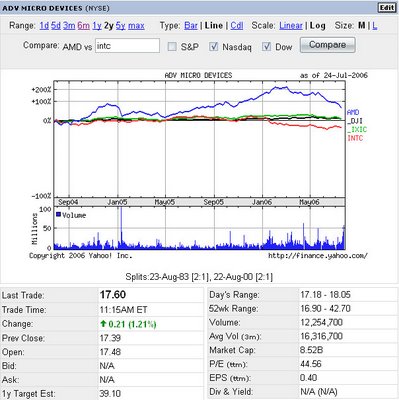Click the Volume value 12,254,700
The height and width of the screenshot is (400, 399).
[x=321, y=323]
